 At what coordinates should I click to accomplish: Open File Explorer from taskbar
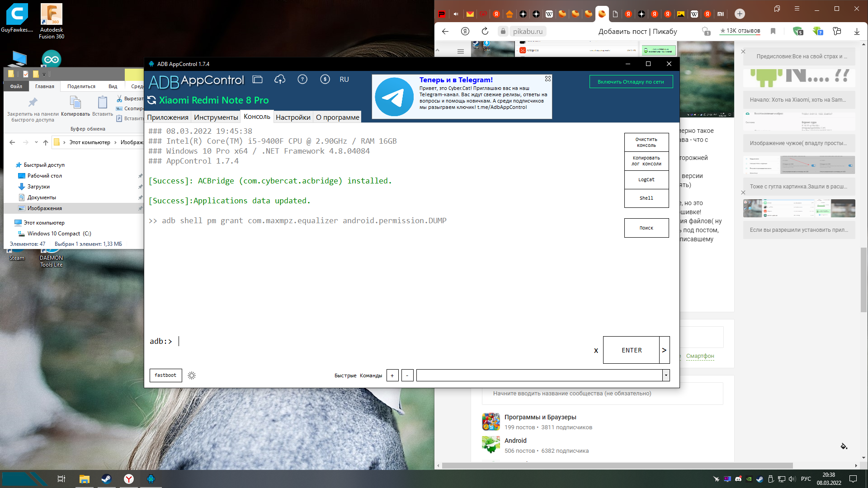(84, 479)
